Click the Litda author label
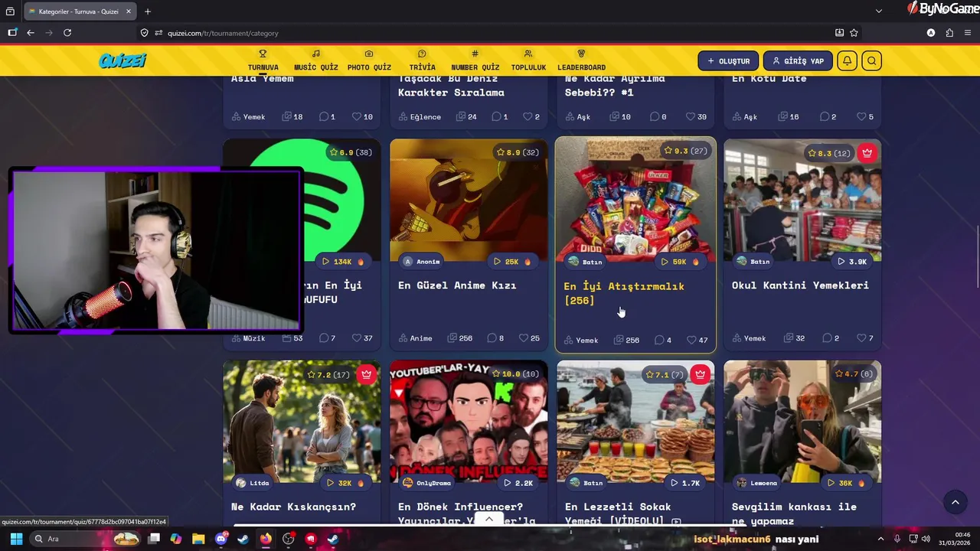Viewport: 980px width, 551px height. click(253, 483)
